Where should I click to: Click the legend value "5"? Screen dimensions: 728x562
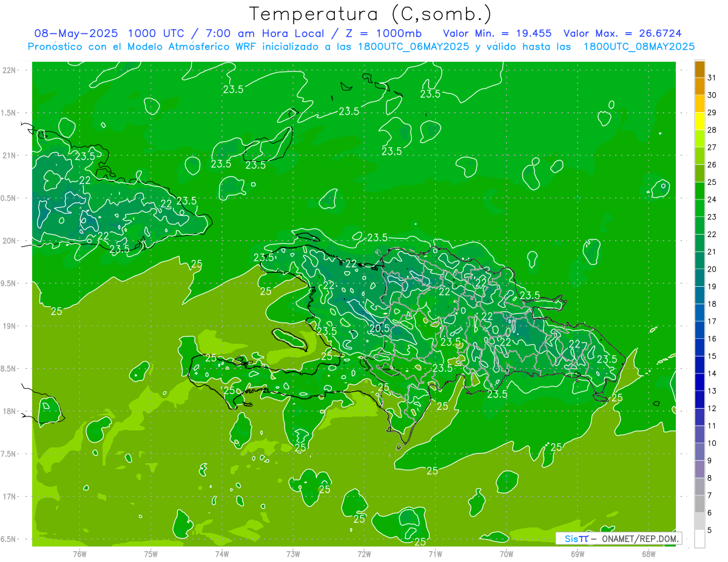coord(710,530)
